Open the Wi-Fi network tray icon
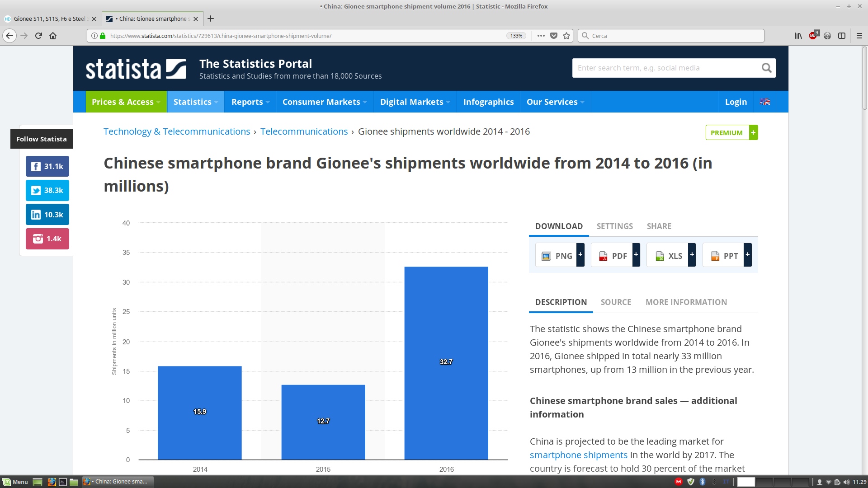The height and width of the screenshot is (488, 868). 829,482
